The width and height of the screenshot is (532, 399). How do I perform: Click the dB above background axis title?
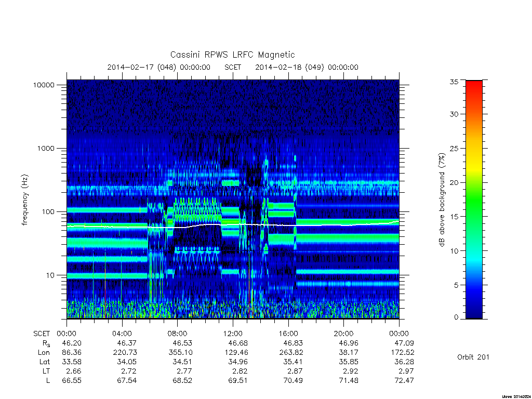pos(442,200)
